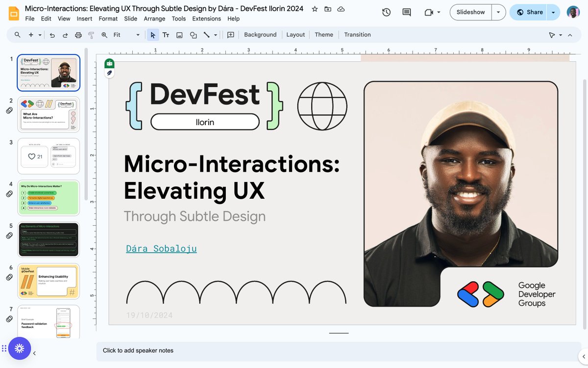The height and width of the screenshot is (368, 588).
Task: Choose the Shape tool
Action: [193, 35]
